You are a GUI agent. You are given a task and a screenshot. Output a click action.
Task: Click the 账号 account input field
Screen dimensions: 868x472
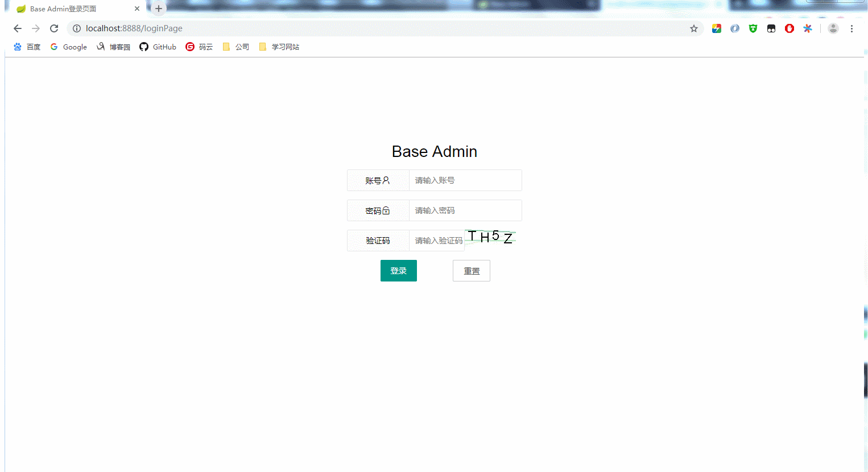(x=465, y=180)
